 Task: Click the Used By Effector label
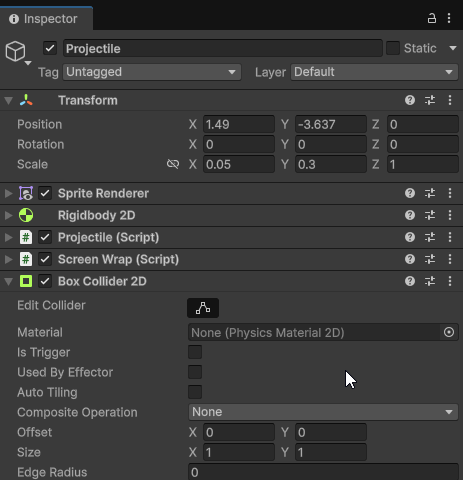[65, 372]
